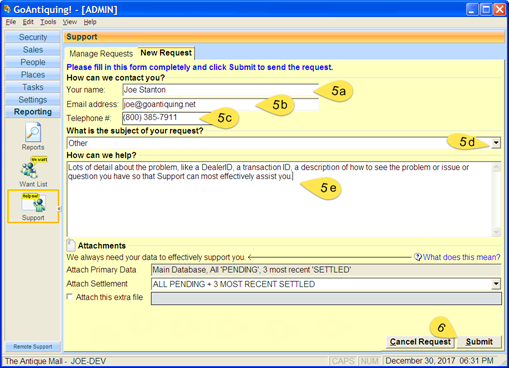Maximize the GoAntiquing window
The height and width of the screenshot is (368, 509).
coord(486,10)
